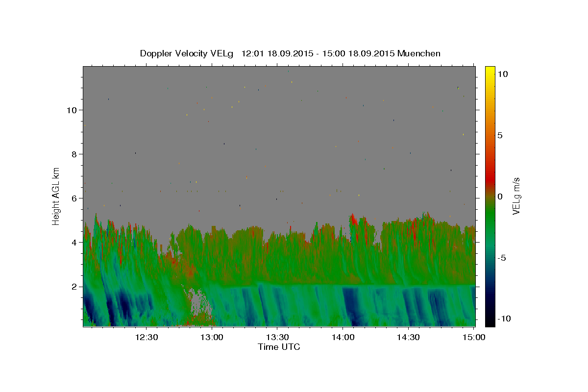588x392 pixels.
Task: Click the 'VELg m/s' colorbar label
Action: (516, 196)
